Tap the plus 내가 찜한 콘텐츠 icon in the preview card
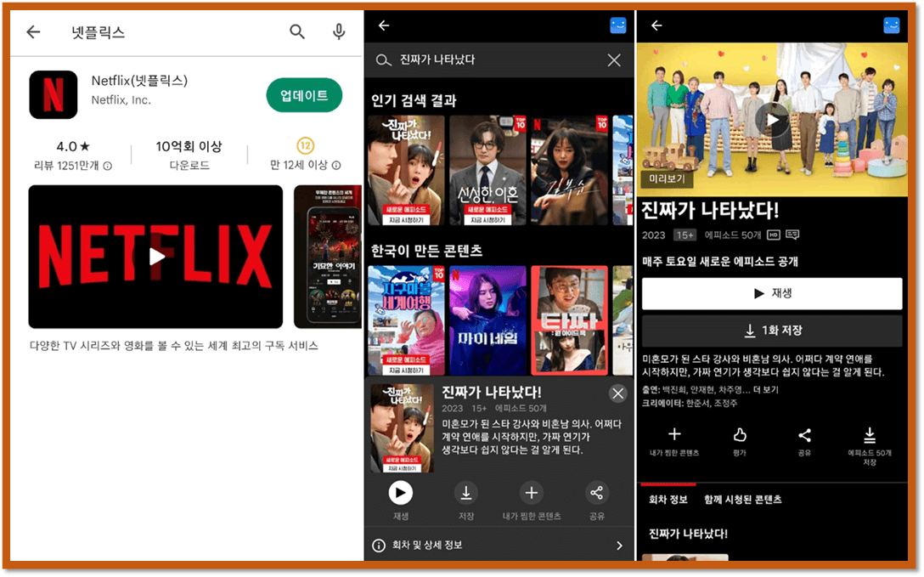 (x=532, y=493)
